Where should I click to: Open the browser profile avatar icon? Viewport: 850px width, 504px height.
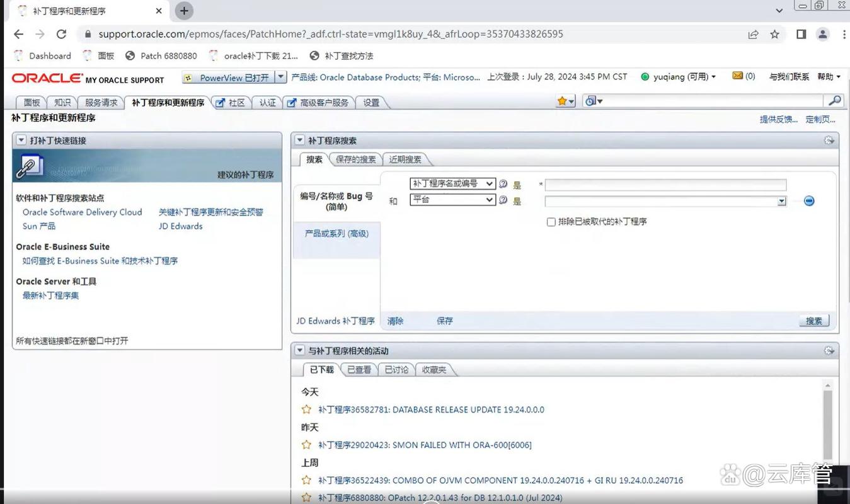coord(822,34)
